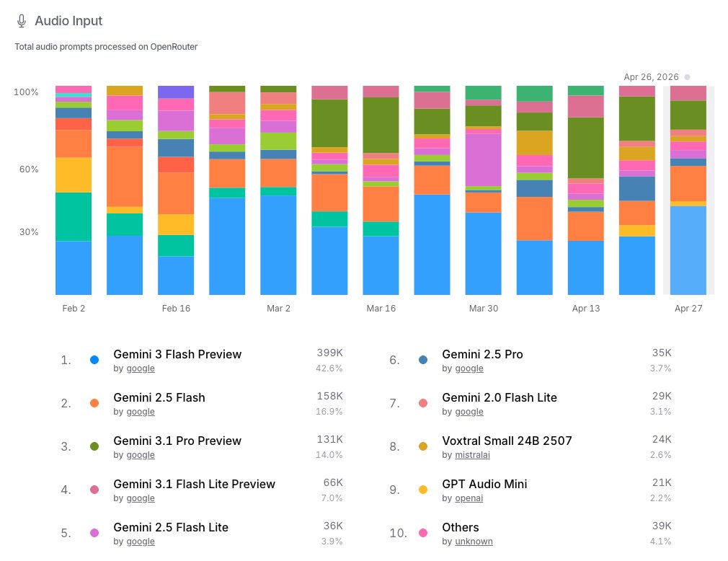This screenshot has width=728, height=561.
Task: Click the 24K token count
Action: tap(662, 439)
